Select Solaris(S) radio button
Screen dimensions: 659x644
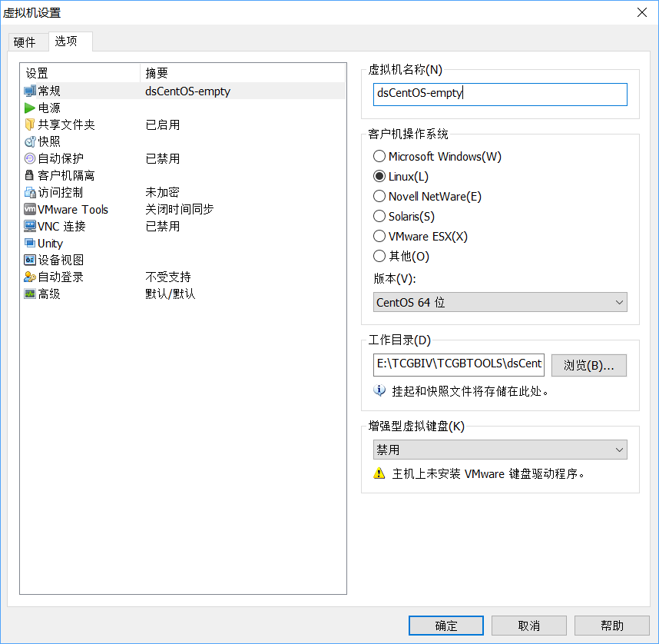379,216
